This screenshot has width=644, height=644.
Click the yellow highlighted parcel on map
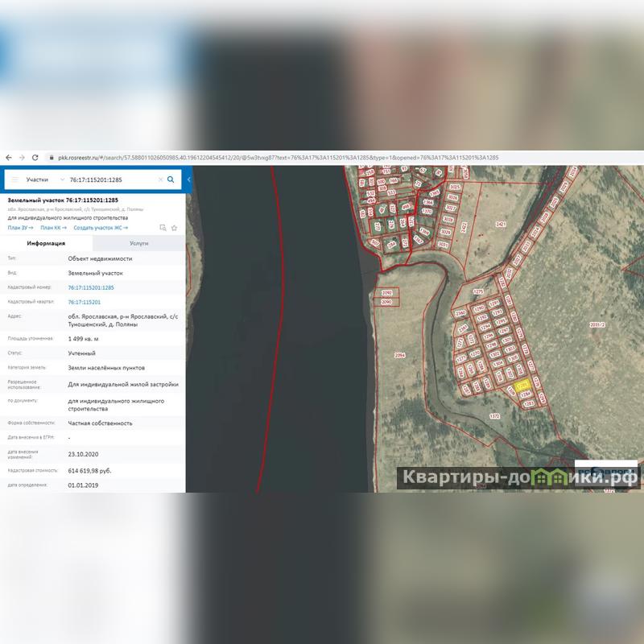[x=521, y=386]
